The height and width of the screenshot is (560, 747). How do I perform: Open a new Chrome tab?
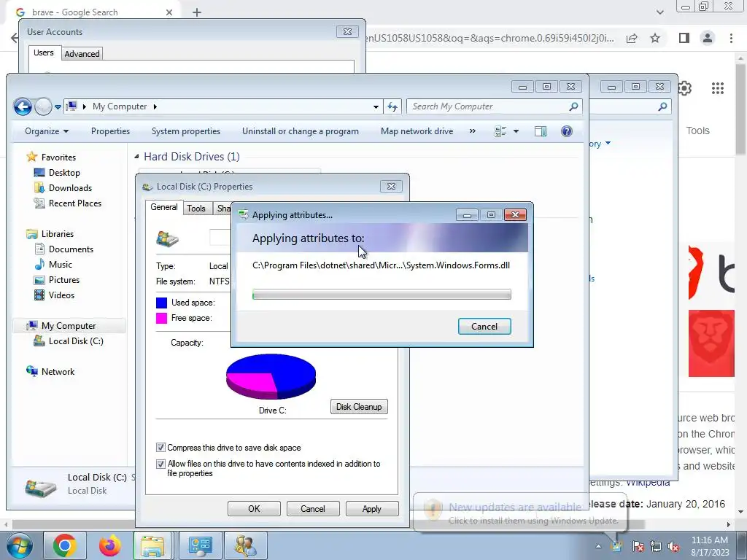pos(197,12)
